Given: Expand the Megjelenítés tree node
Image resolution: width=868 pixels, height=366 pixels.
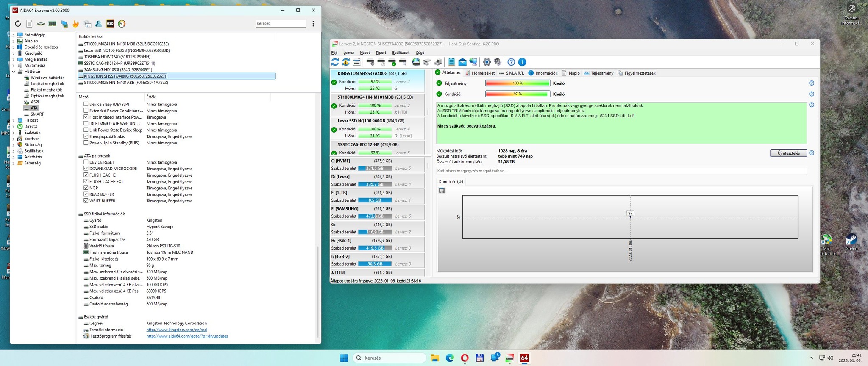Looking at the screenshot, I should click(x=14, y=59).
